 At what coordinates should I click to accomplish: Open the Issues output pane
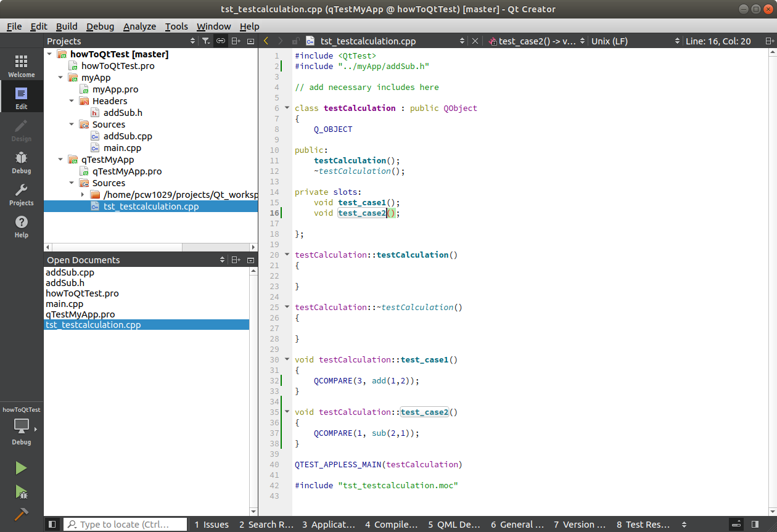point(212,525)
